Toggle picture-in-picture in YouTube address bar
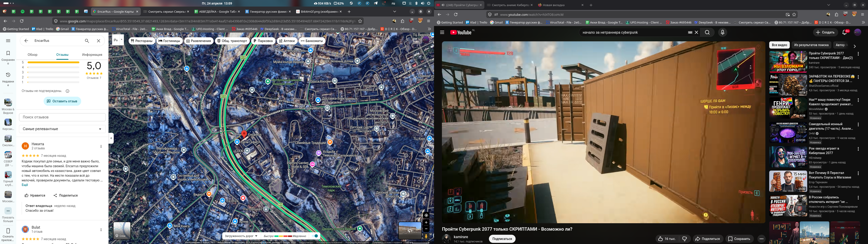The height and width of the screenshot is (244, 868). tap(788, 14)
